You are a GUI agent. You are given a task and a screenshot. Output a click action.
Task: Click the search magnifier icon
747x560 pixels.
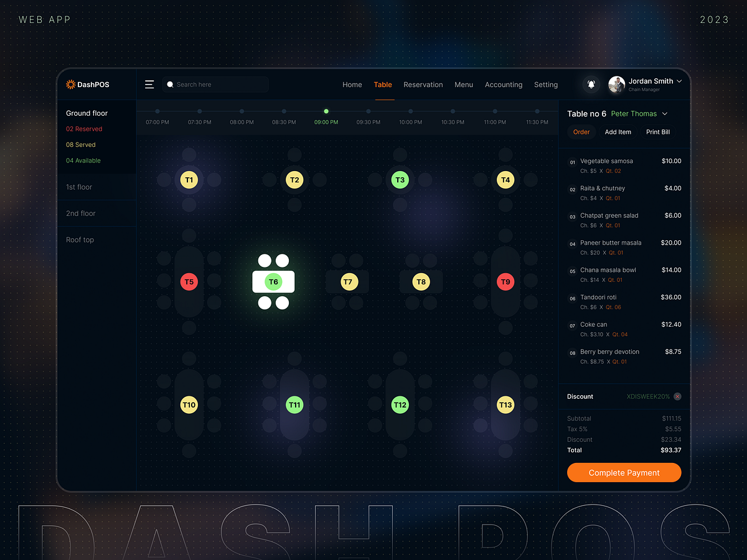(170, 84)
